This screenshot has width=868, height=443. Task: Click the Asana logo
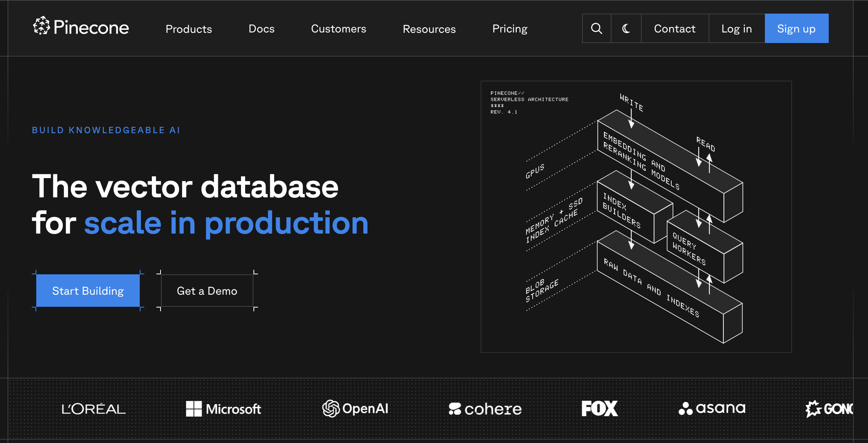click(x=712, y=408)
